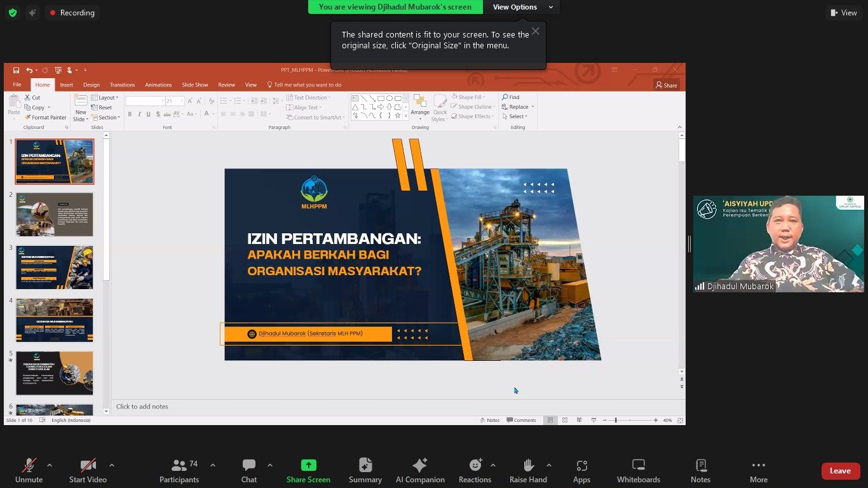868x488 pixels.
Task: Open Whiteboards in Zoom toolbar
Action: click(638, 470)
